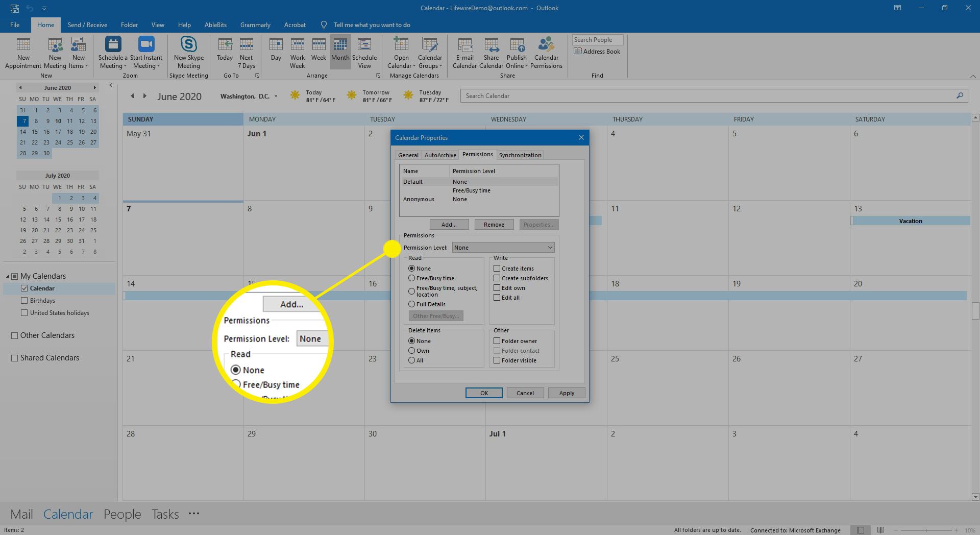Click the New Meeting icon
The image size is (980, 535).
point(55,53)
